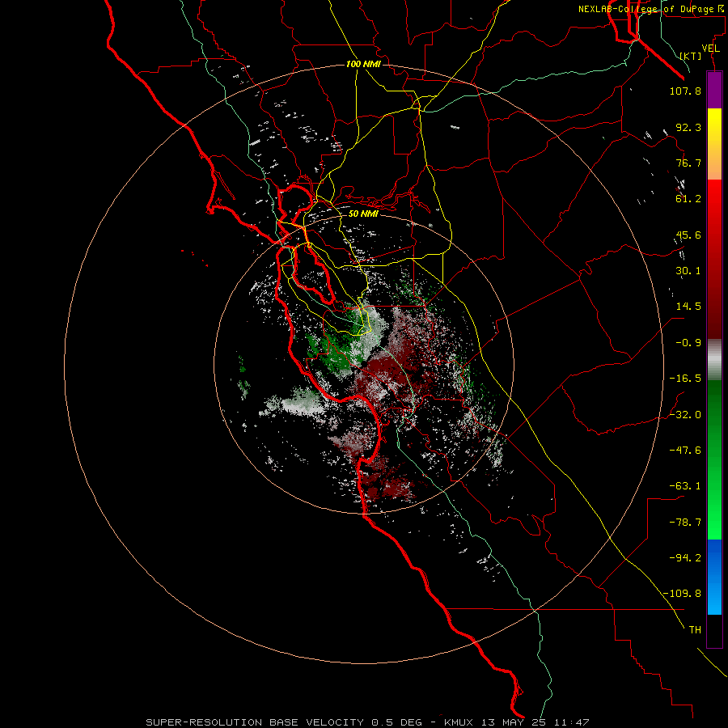Click the -0.9 legend value
This screenshot has width=728, height=728.
(x=688, y=343)
